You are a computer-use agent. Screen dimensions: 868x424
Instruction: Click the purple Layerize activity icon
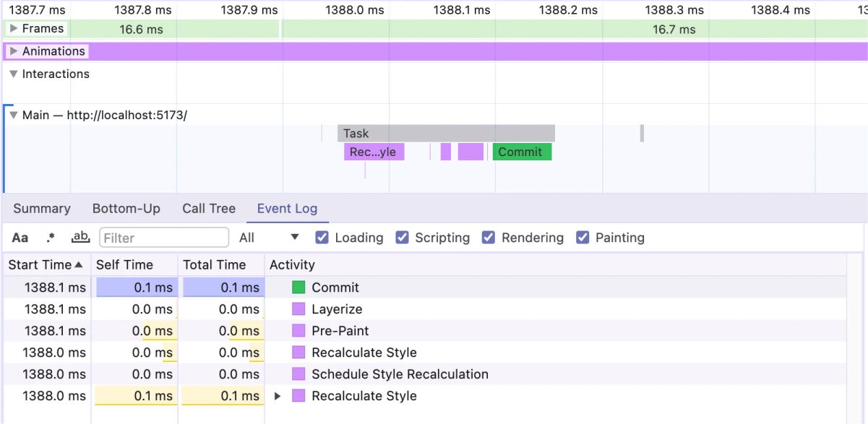tap(298, 309)
